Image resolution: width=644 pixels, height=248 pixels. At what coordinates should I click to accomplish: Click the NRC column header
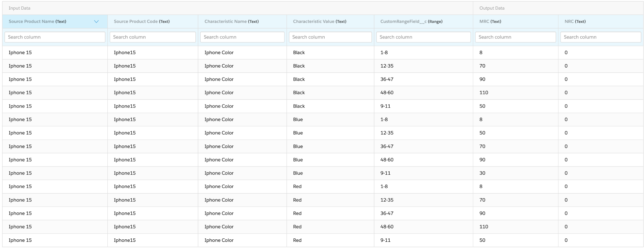[x=601, y=22]
